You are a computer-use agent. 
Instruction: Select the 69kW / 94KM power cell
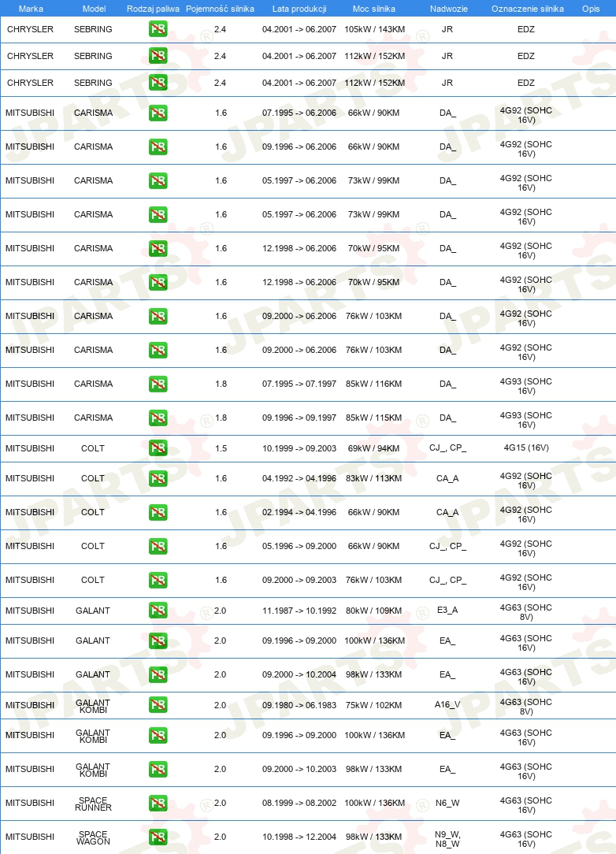tap(373, 448)
